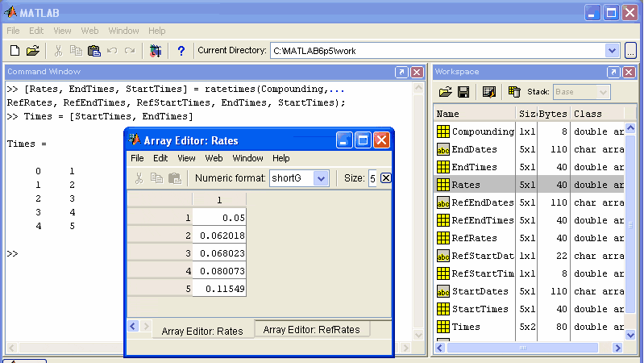644x363 pixels.
Task: Select the RefStartTim variable in Workspace
Action: [483, 273]
